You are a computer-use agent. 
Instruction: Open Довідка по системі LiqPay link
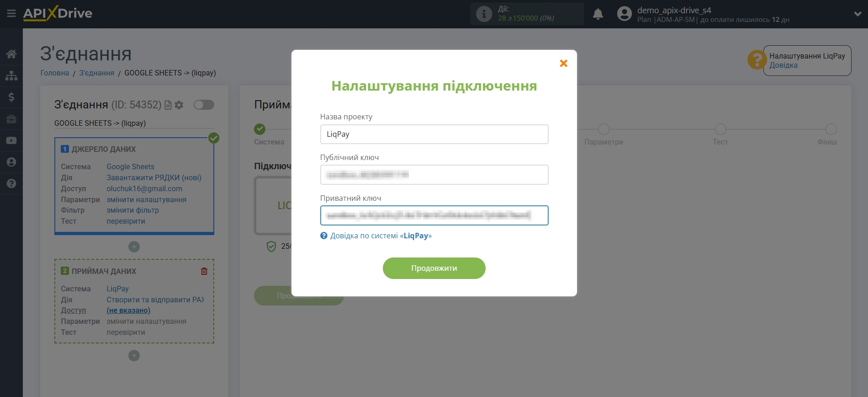(381, 236)
